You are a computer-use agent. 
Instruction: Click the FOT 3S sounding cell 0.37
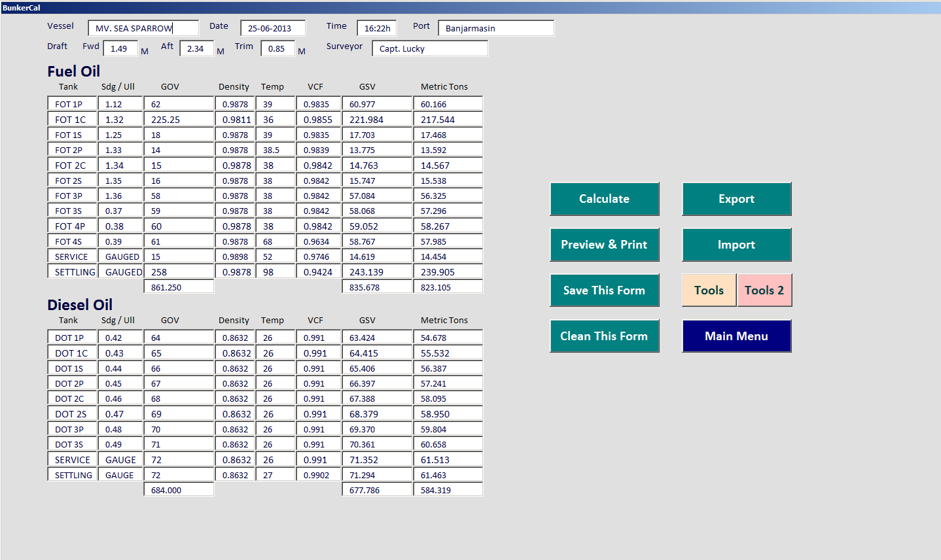[x=120, y=211]
